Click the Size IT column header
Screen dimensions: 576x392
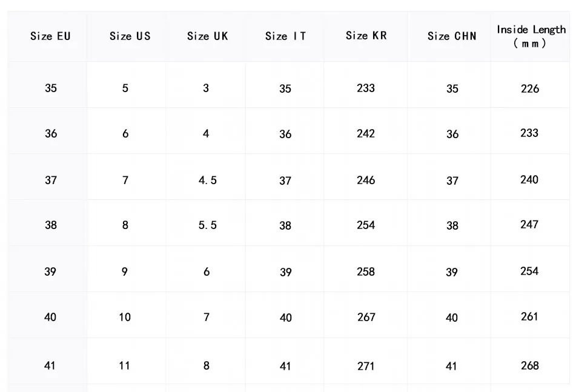pos(285,36)
